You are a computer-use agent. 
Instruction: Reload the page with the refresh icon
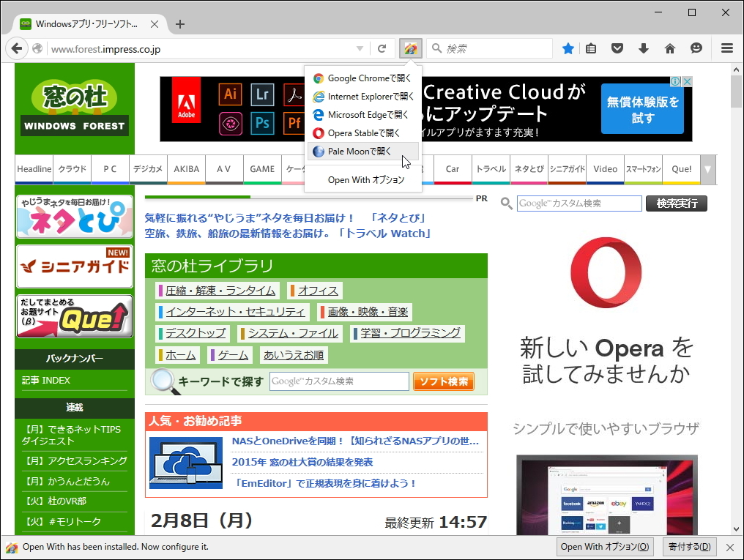pyautogui.click(x=382, y=48)
